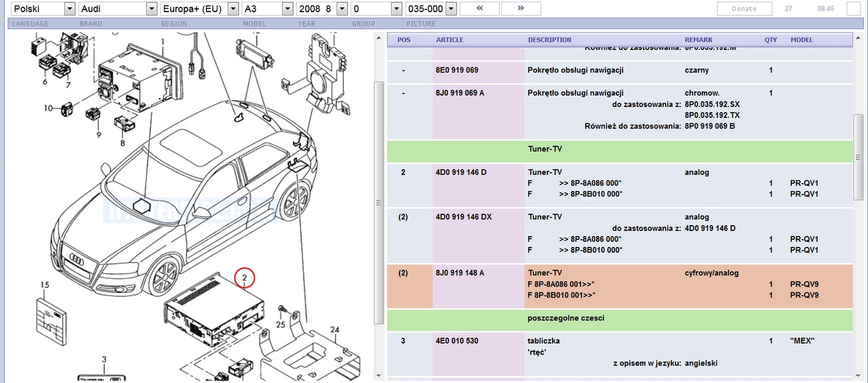Click the "MEX" model value
Image resolution: width=868 pixels, height=383 pixels.
[802, 341]
